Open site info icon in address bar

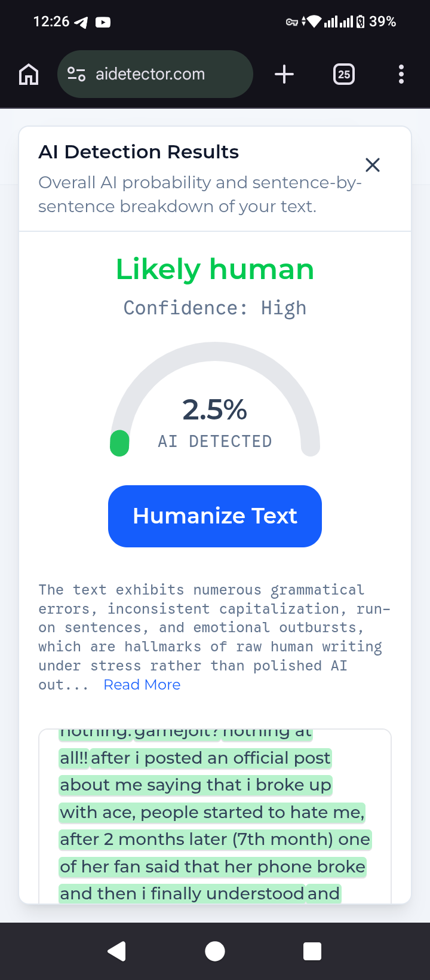click(x=76, y=74)
